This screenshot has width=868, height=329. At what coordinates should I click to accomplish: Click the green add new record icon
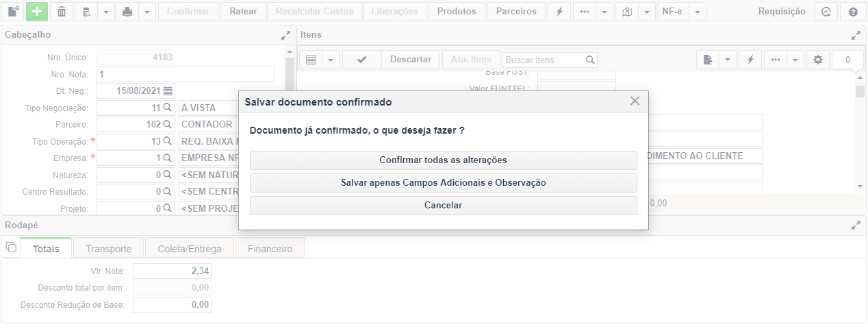[36, 12]
